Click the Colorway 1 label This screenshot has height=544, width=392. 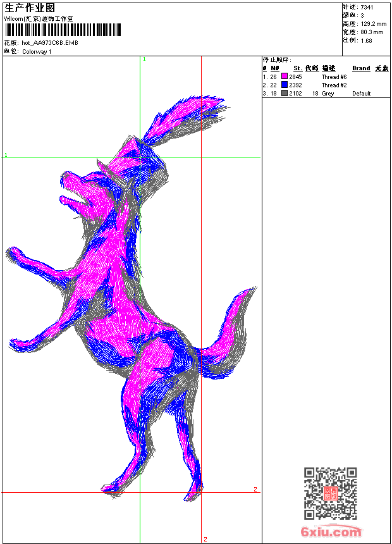click(x=37, y=51)
